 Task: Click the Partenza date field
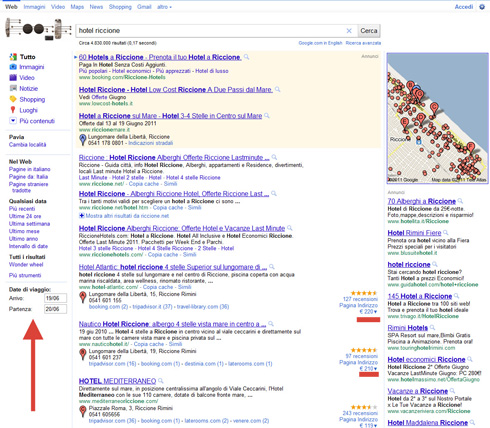coord(55,309)
